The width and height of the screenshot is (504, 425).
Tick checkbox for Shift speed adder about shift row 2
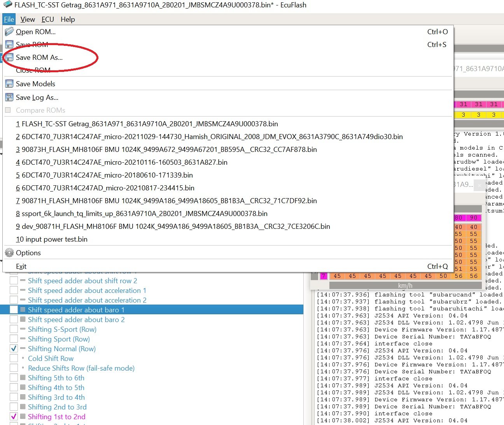pyautogui.click(x=14, y=280)
